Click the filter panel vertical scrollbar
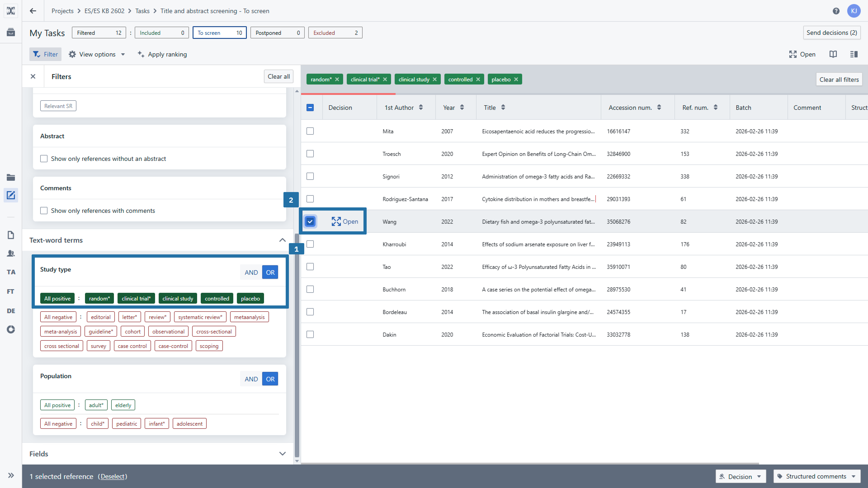 tap(297, 337)
